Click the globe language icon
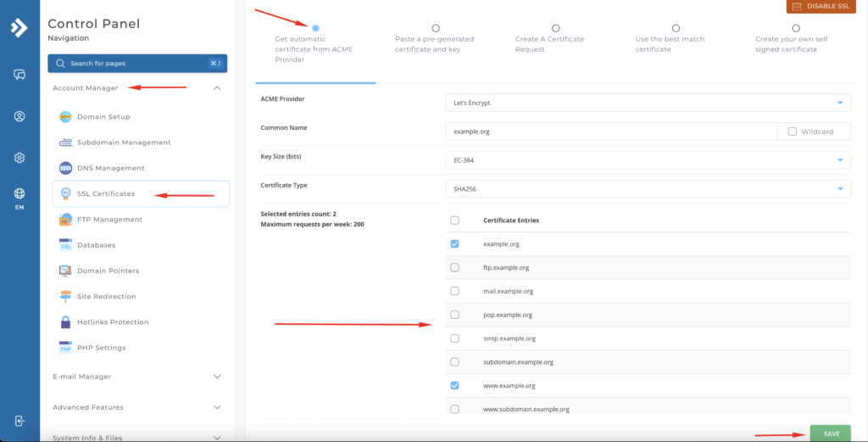Screen dimensions: 868x442 (19, 194)
